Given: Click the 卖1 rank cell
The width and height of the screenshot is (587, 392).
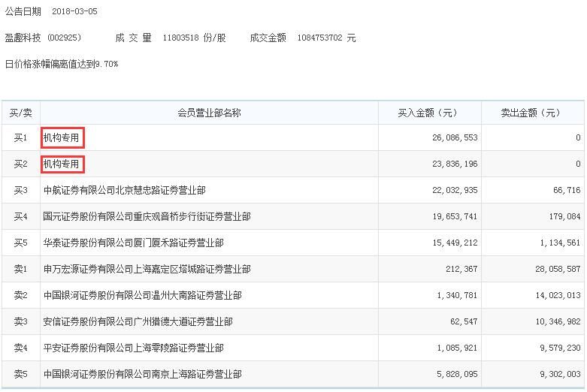Looking at the screenshot, I should (20, 270).
